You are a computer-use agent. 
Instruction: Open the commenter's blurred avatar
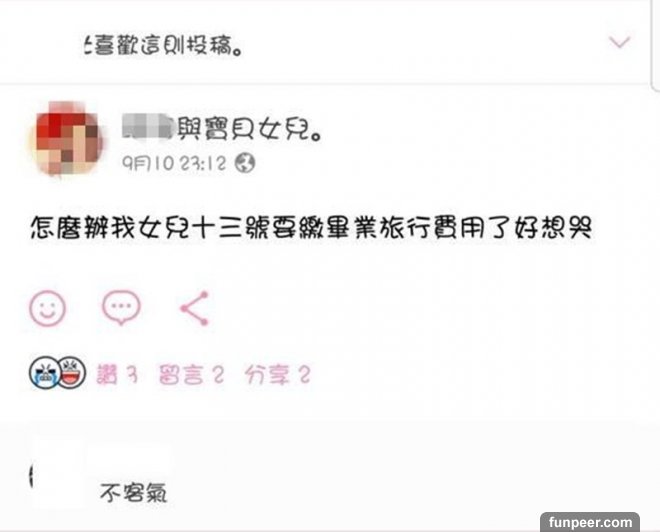point(58,473)
